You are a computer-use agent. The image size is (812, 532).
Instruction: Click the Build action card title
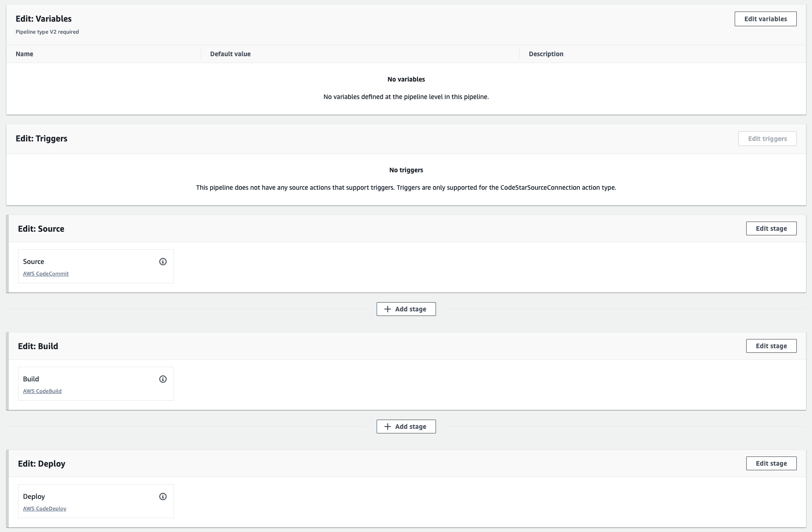(31, 379)
